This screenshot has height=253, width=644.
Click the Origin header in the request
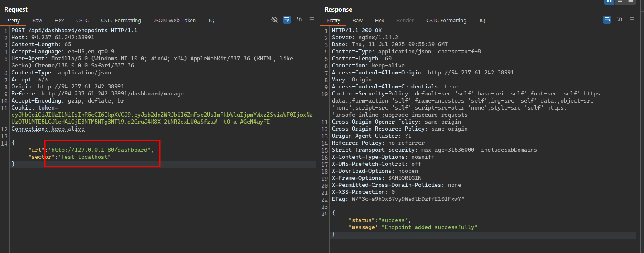68,86
